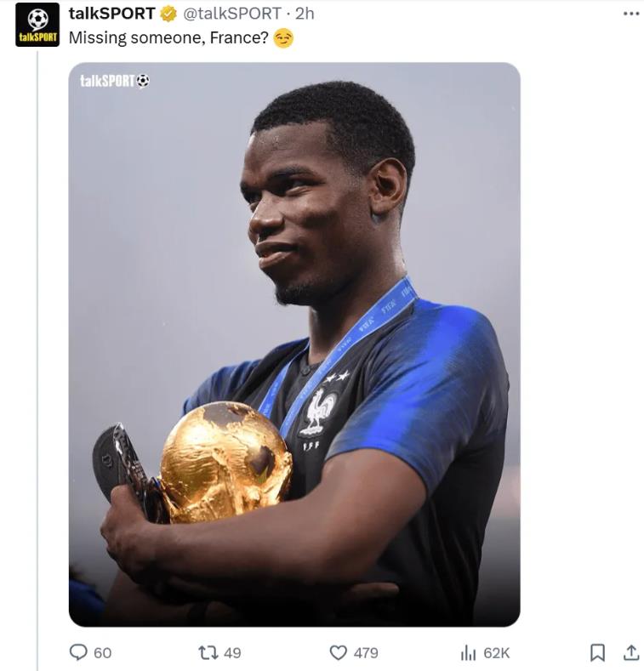The width and height of the screenshot is (644, 671).
Task: Share the tweet using upload icon
Action: pyautogui.click(x=630, y=652)
